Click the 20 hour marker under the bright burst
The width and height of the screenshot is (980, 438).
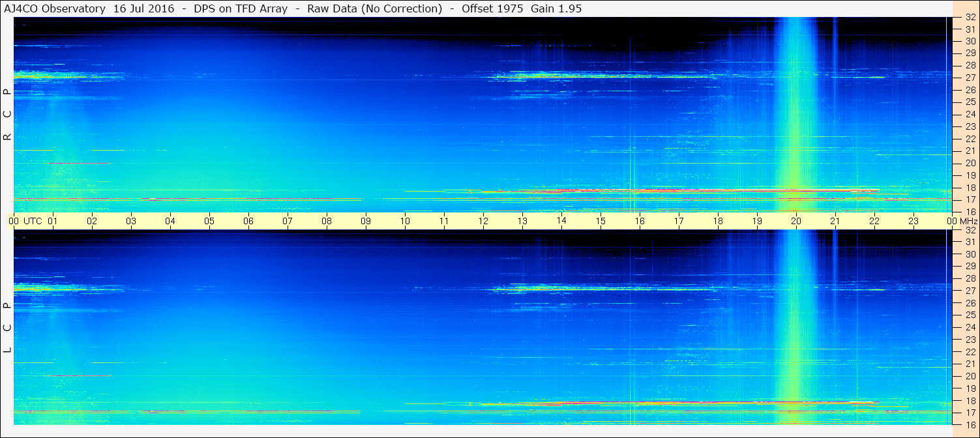click(x=796, y=221)
